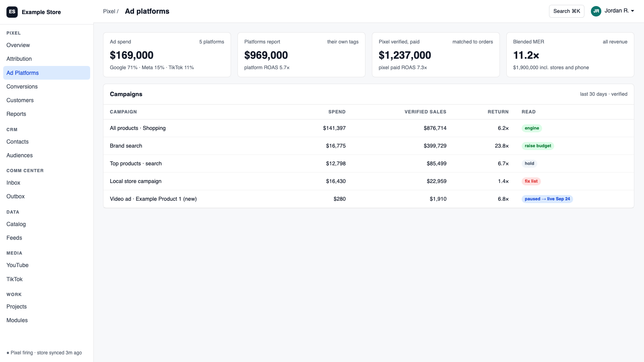Click the SPEND column header
Viewport: 644px width, 362px height.
click(337, 112)
